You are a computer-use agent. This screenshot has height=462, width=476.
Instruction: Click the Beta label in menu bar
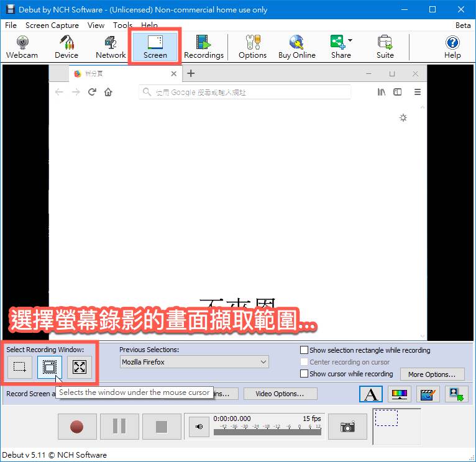pyautogui.click(x=463, y=25)
